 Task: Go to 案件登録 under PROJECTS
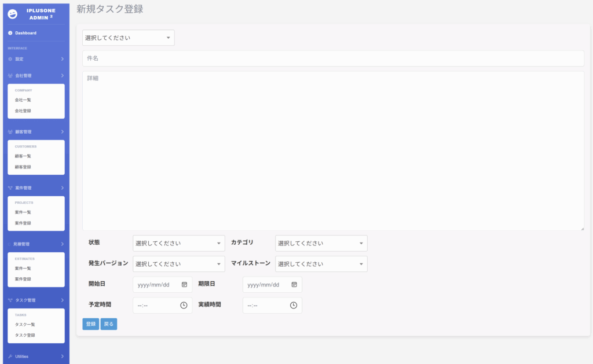tap(23, 223)
